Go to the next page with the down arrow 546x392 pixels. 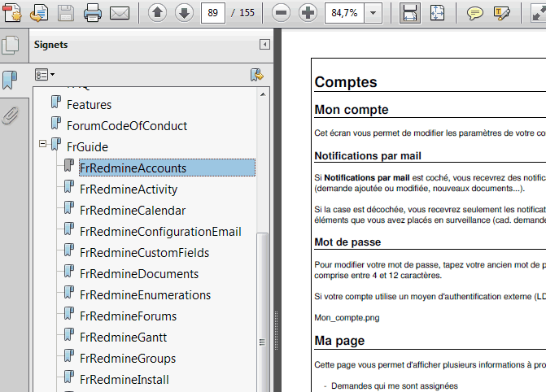[x=184, y=13]
